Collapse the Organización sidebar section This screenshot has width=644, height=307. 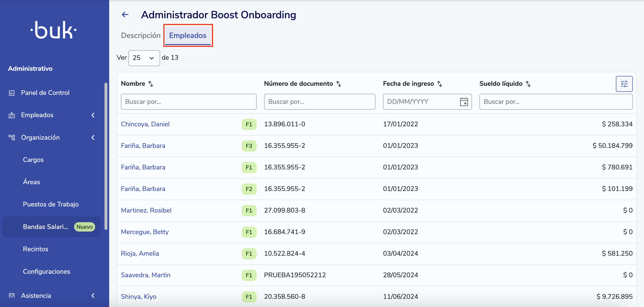(93, 138)
